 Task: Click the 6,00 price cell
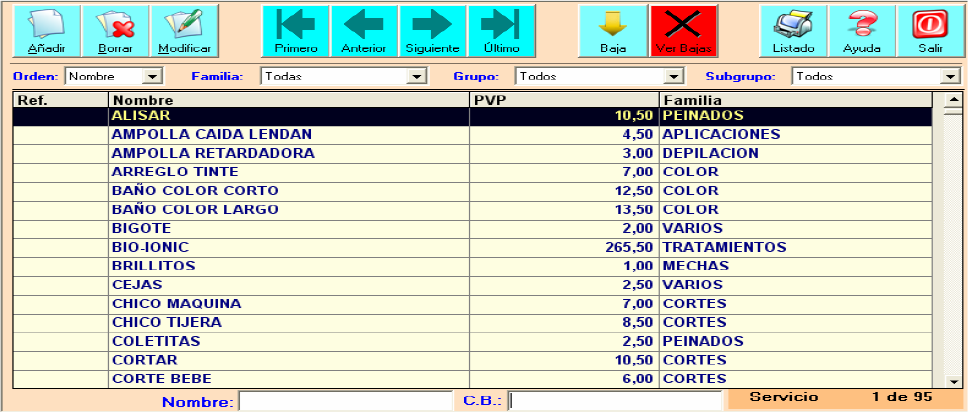click(x=564, y=379)
